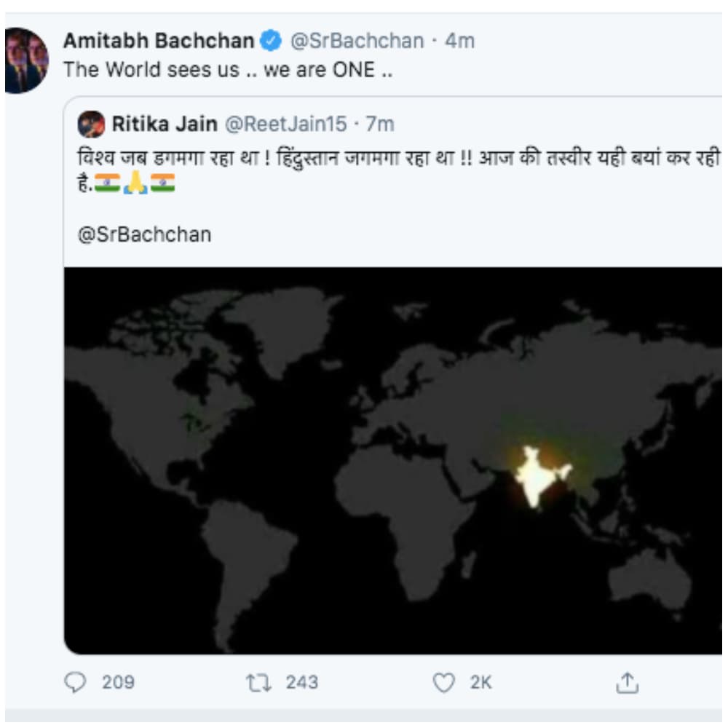Open the Amitabh Bachchan display name

click(x=159, y=41)
